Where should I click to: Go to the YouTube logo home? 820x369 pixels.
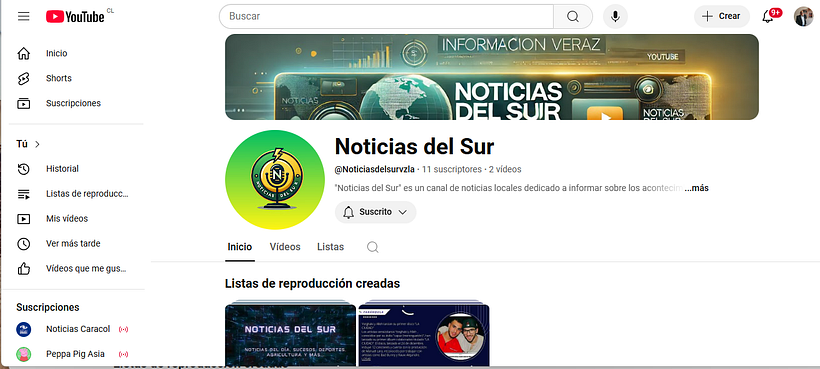tap(75, 17)
